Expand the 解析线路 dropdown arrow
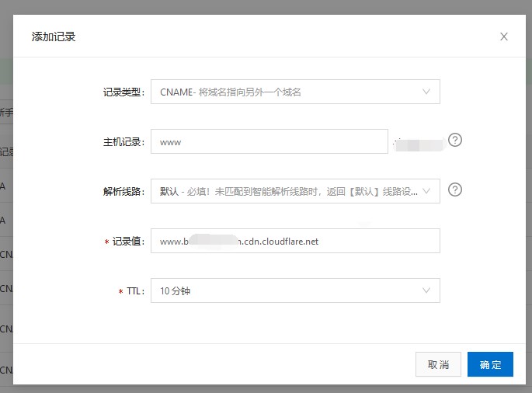532x393 pixels. 426,190
